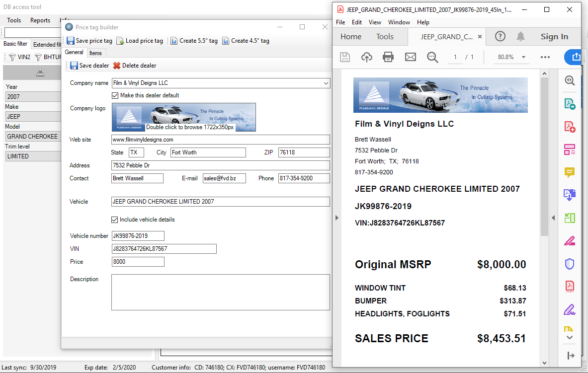Viewport: 588px width, 373px height.
Task: Expand the left navigation pane arrow
Action: click(336, 218)
